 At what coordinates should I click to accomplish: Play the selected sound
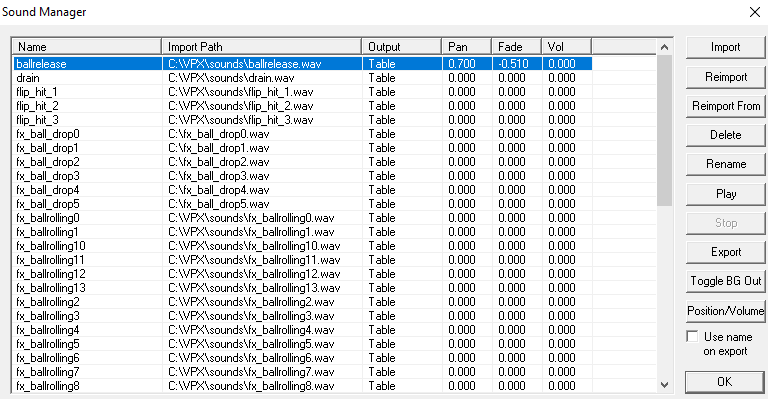725,194
